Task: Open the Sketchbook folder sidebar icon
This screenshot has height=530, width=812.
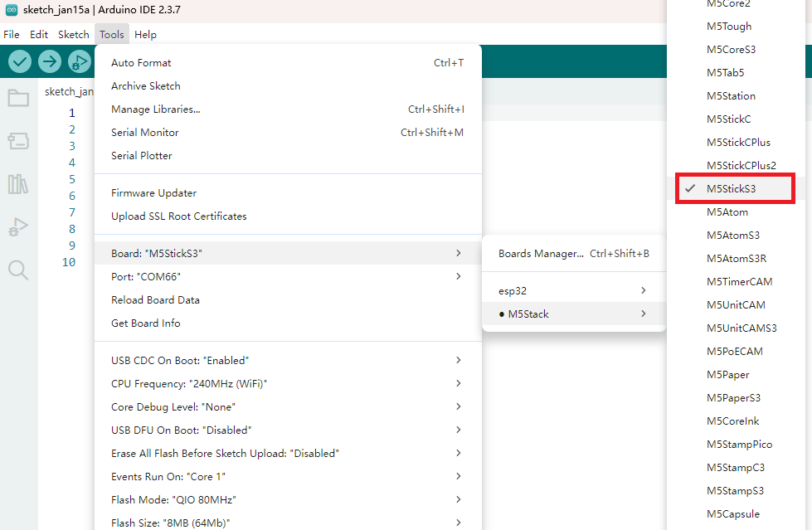Action: [18, 98]
